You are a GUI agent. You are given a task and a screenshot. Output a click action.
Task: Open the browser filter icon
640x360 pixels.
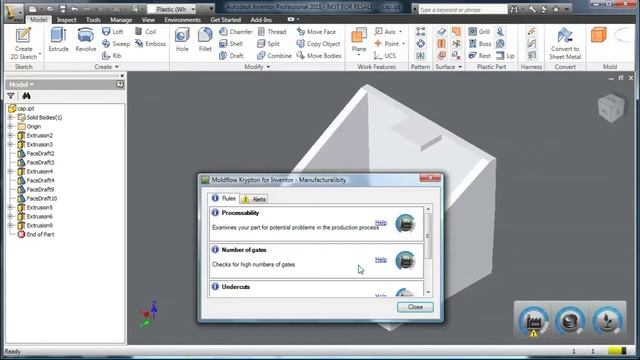click(x=11, y=96)
